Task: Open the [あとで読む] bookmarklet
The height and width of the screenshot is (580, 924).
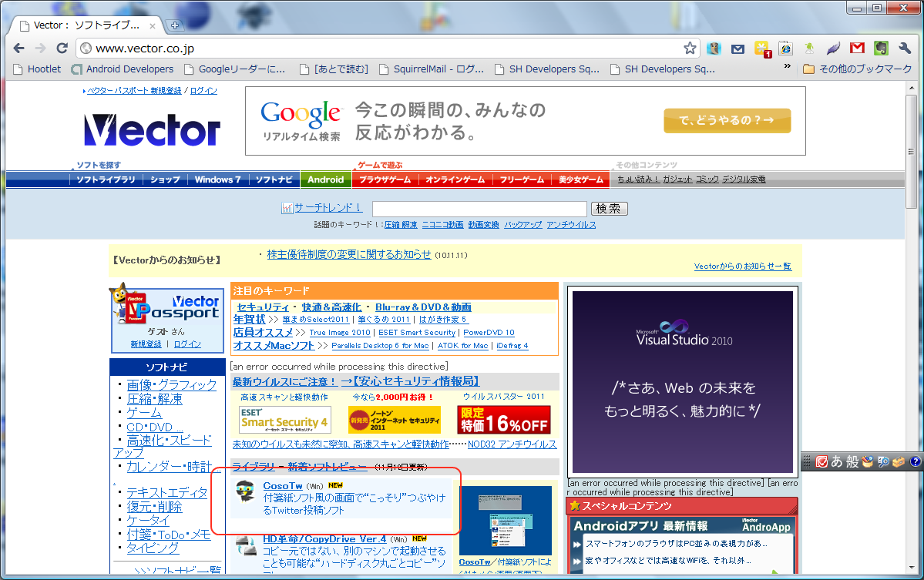Action: coord(334,69)
